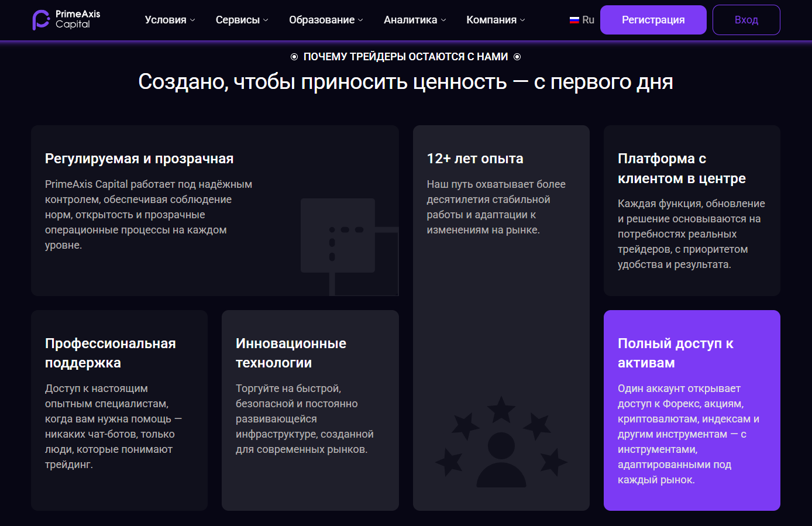Image resolution: width=812 pixels, height=526 pixels.
Task: Click the Инновационные технологии card
Action: (310, 410)
